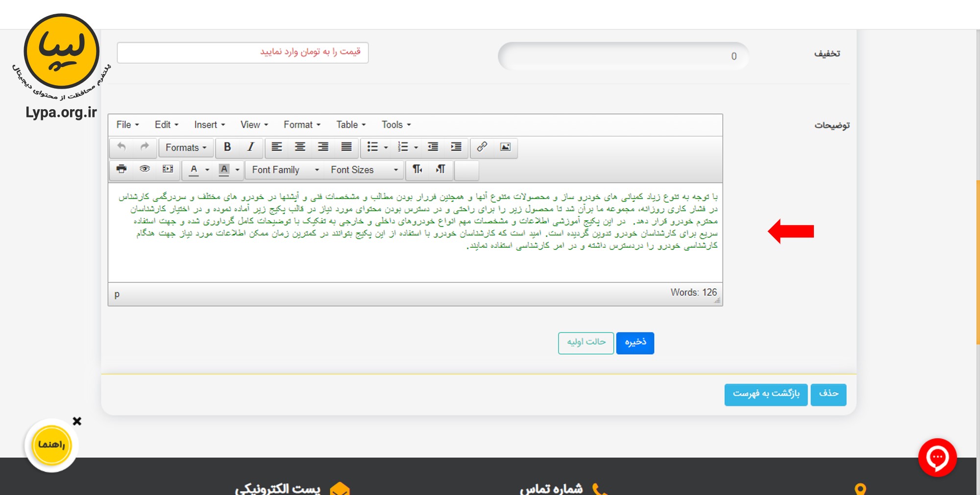Image resolution: width=980 pixels, height=495 pixels.
Task: Apply text color with the A icon
Action: coord(194,169)
